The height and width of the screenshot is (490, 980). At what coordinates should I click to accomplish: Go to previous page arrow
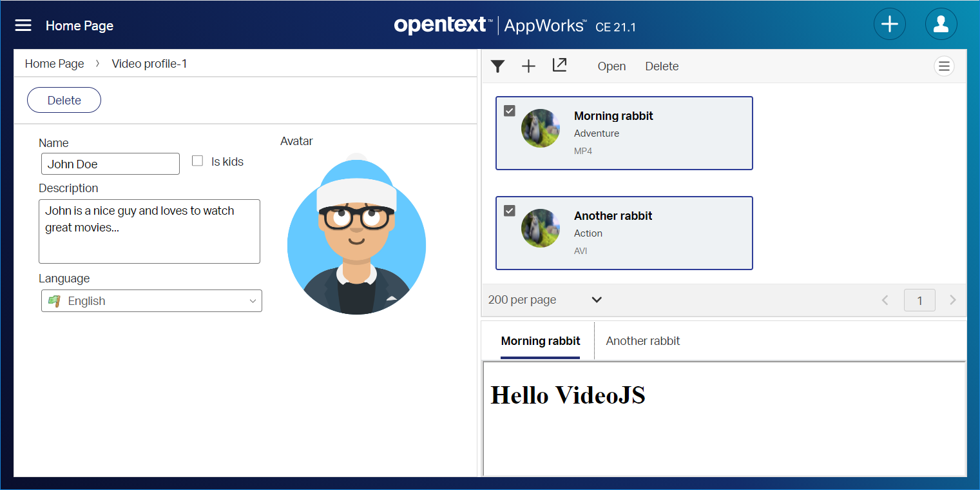(885, 300)
